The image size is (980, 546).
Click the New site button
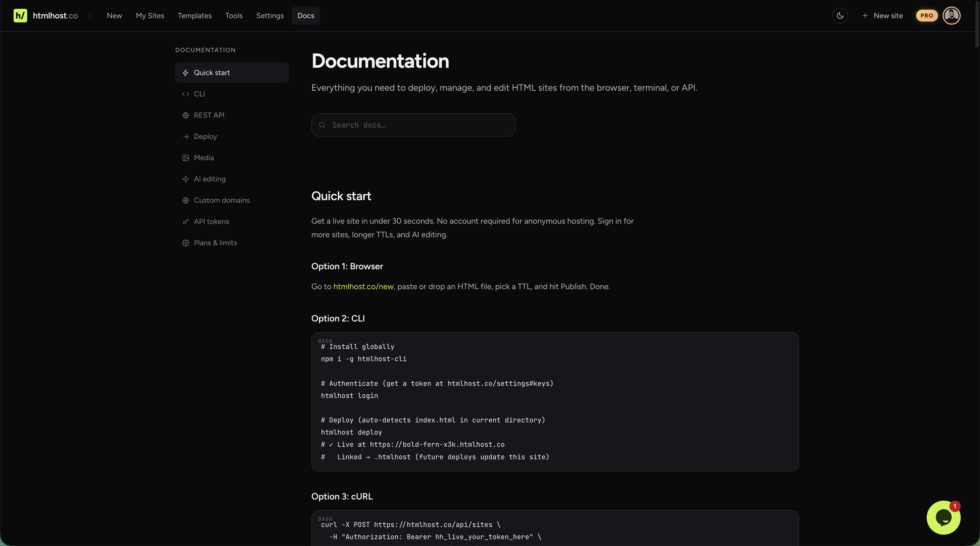tap(882, 16)
